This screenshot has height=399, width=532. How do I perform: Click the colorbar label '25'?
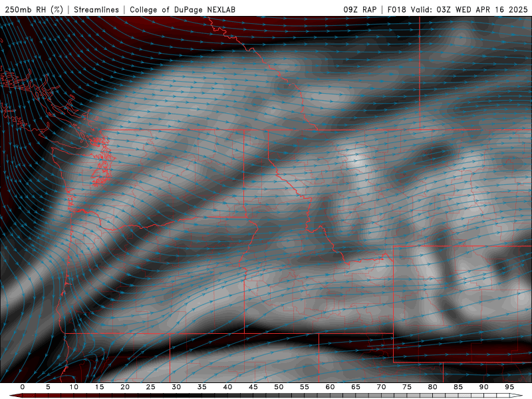pos(151,387)
